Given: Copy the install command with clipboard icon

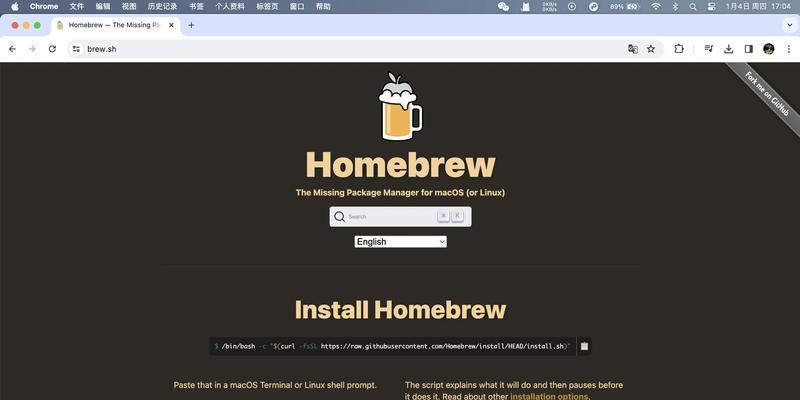Looking at the screenshot, I should [x=584, y=346].
